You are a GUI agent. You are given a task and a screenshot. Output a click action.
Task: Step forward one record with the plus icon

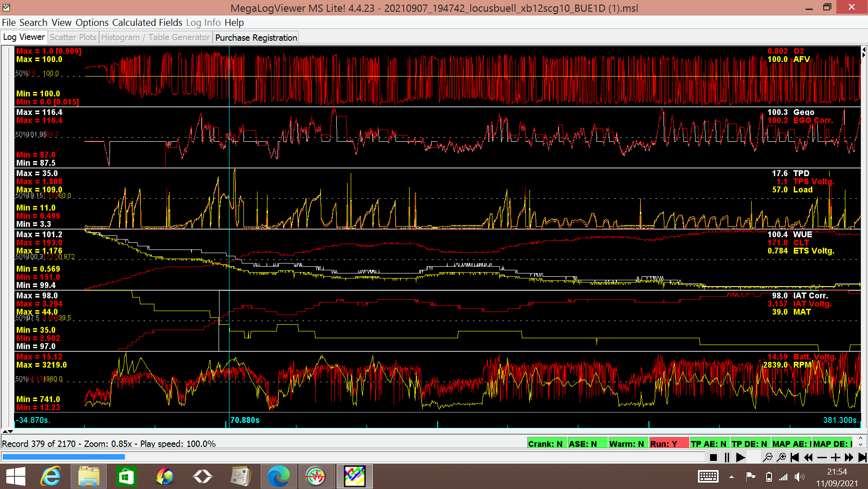point(835,457)
